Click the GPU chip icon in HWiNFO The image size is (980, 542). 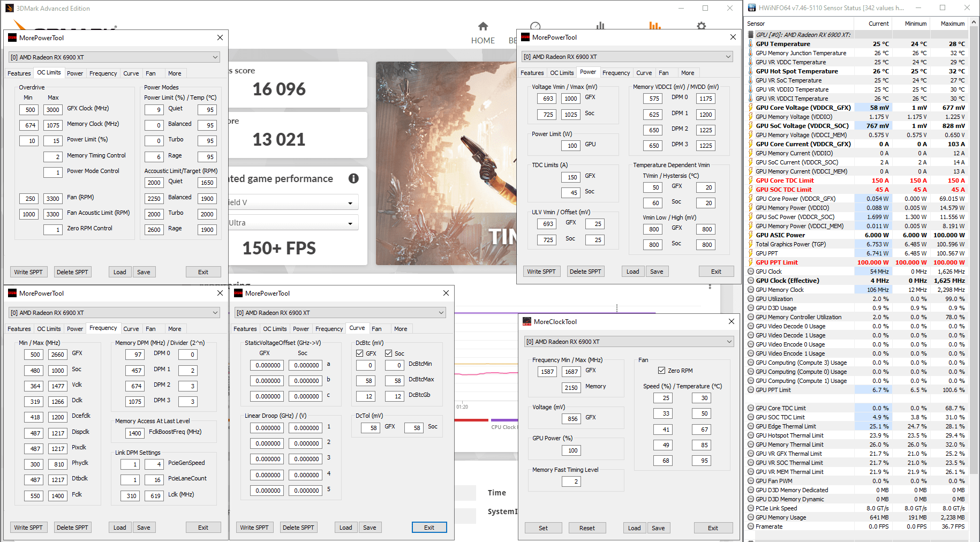tap(751, 35)
